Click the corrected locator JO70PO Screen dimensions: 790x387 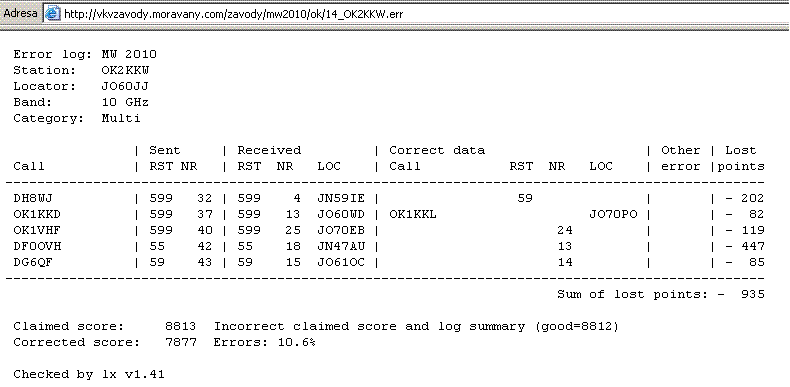[613, 214]
